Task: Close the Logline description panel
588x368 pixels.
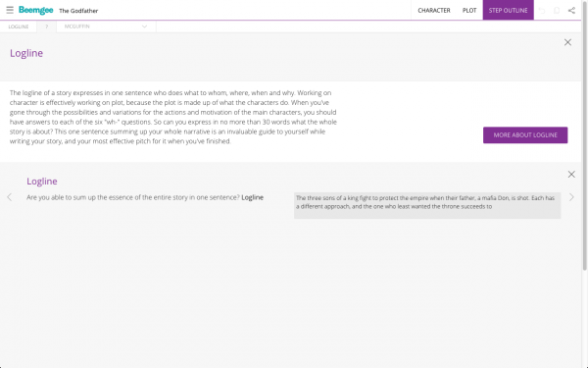Action: 567,42
